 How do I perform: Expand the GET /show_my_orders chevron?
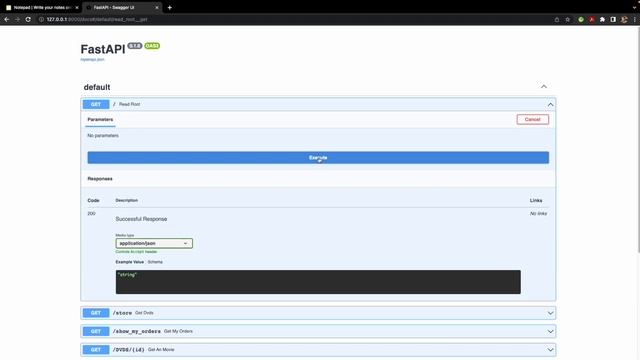pyautogui.click(x=550, y=331)
